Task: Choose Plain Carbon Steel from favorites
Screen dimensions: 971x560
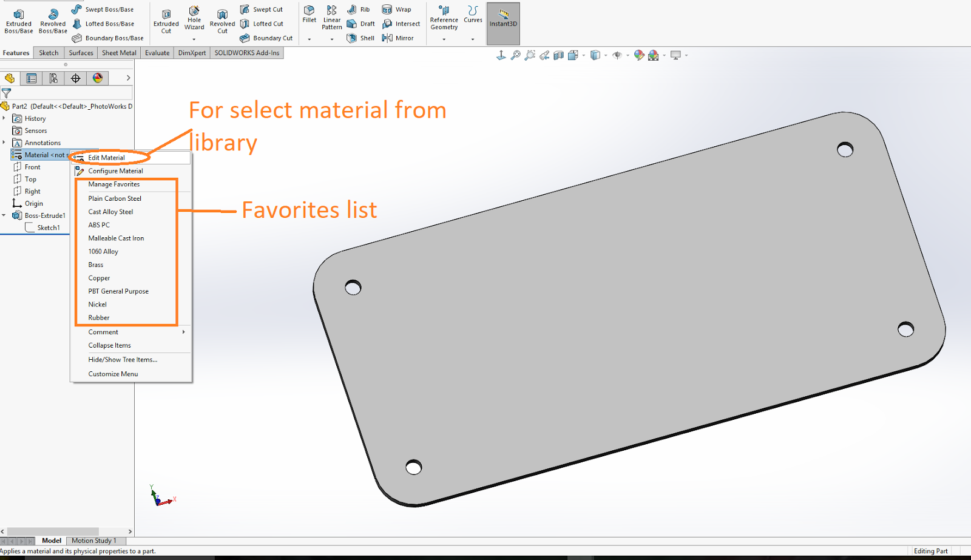Action: [115, 198]
